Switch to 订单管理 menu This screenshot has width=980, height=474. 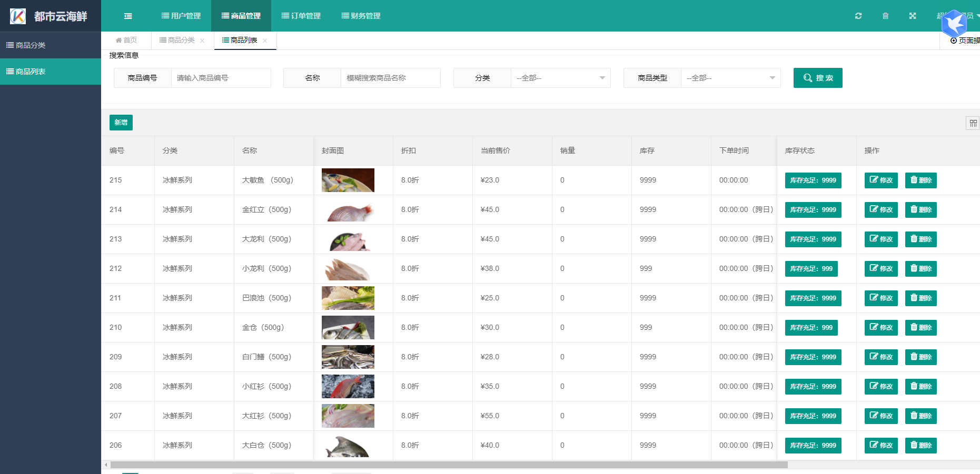click(301, 16)
